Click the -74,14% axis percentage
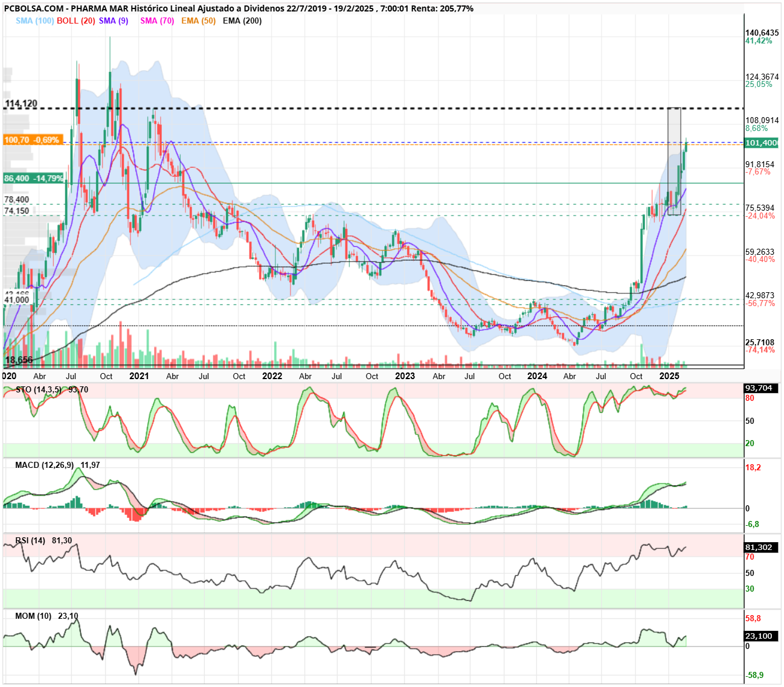This screenshot has width=784, height=687. point(760,350)
